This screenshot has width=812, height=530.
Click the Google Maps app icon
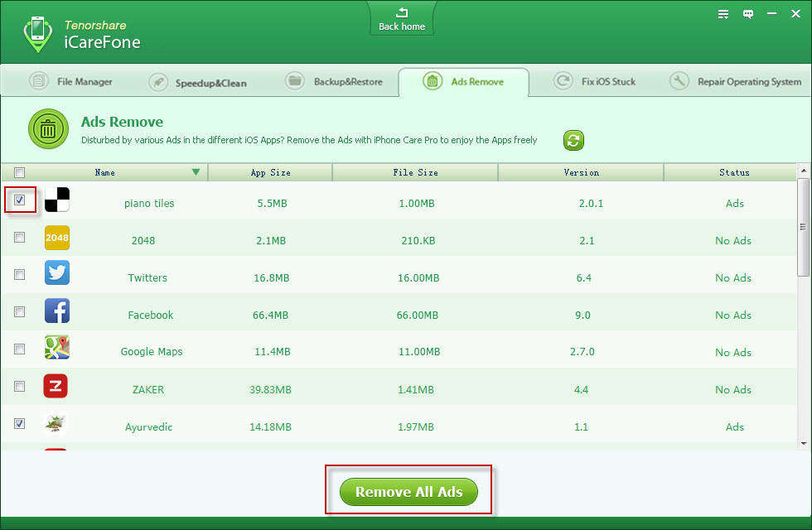tap(57, 347)
